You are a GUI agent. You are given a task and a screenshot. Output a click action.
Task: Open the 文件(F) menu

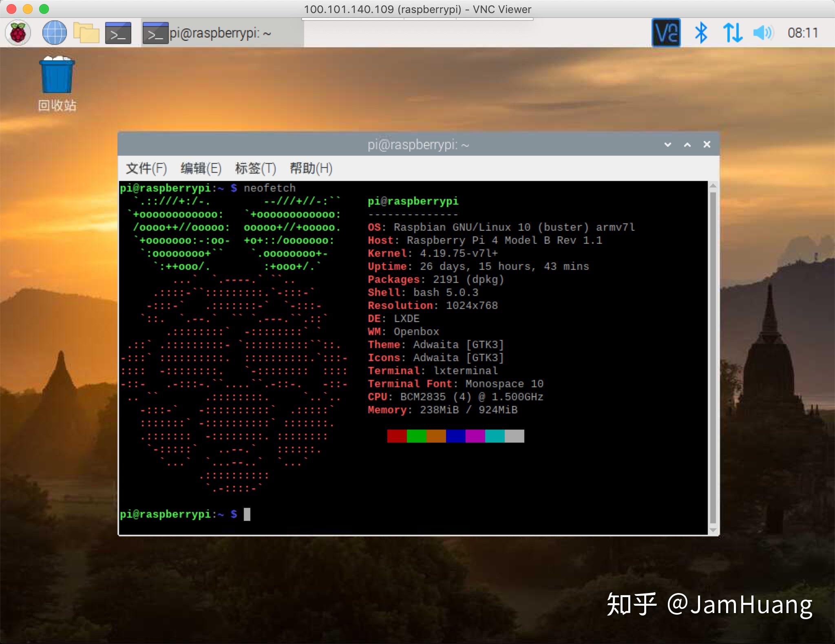pos(146,168)
